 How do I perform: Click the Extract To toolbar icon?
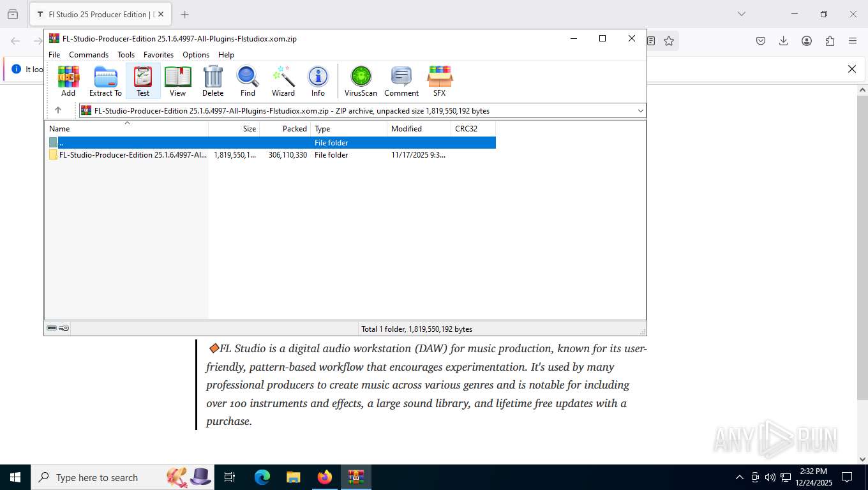point(105,81)
